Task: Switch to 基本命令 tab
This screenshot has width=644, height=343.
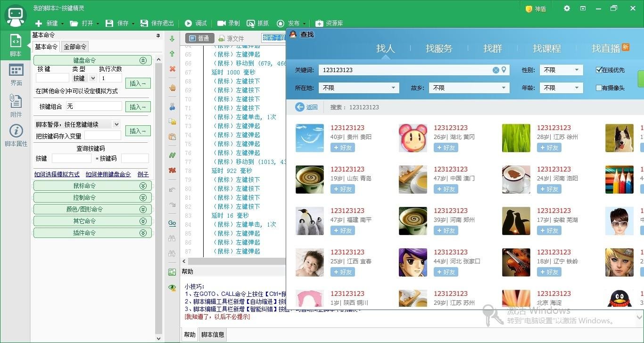Action: 46,47
